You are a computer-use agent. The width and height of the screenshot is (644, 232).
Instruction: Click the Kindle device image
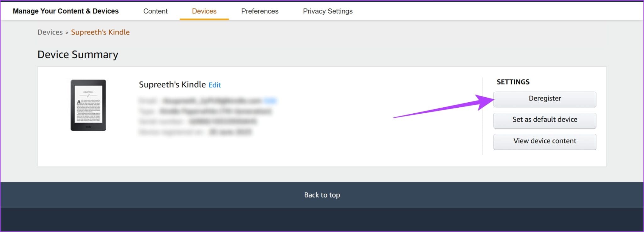[88, 105]
